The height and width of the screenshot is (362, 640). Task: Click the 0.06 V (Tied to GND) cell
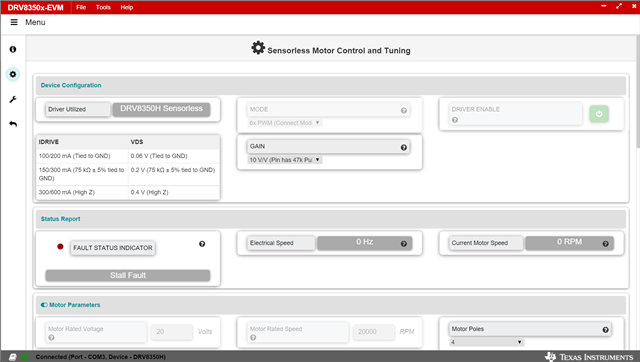[x=174, y=156]
